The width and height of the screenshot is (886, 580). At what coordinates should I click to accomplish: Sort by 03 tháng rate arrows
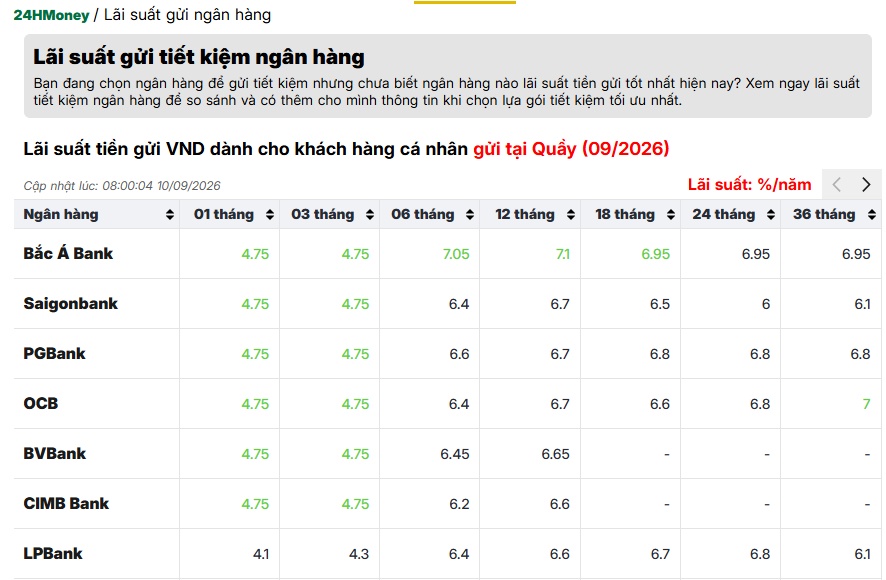pyautogui.click(x=370, y=215)
